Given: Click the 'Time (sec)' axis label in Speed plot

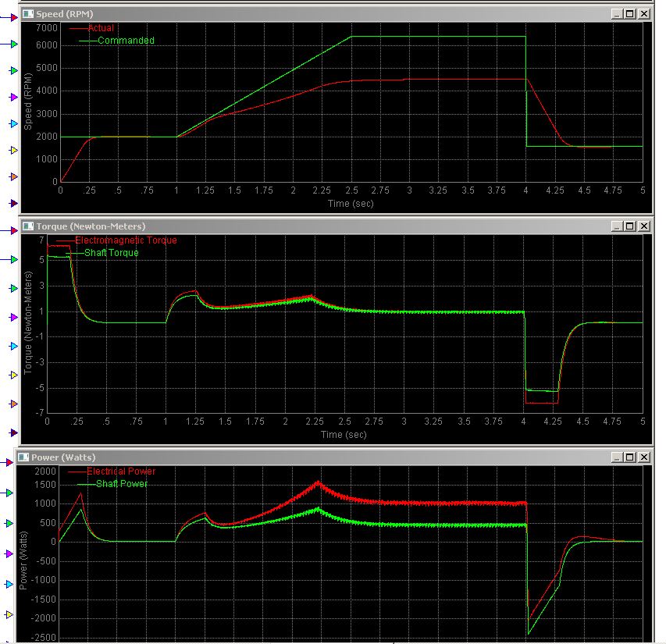Looking at the screenshot, I should tap(351, 203).
